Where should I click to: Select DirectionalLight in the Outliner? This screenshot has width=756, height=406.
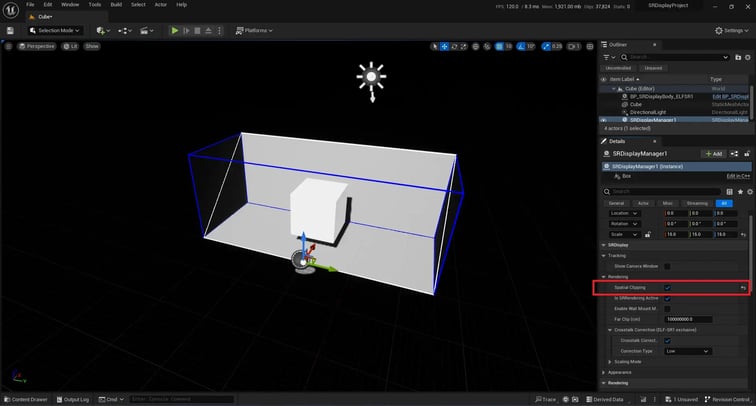click(x=648, y=112)
